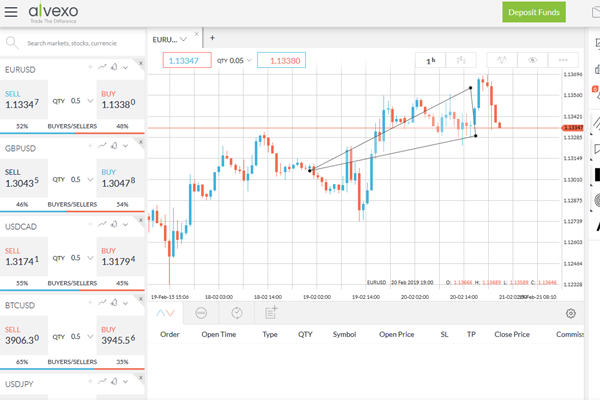Screen dimensions: 600x400
Task: Open the chart type candlestick selector
Action: [x=461, y=60]
